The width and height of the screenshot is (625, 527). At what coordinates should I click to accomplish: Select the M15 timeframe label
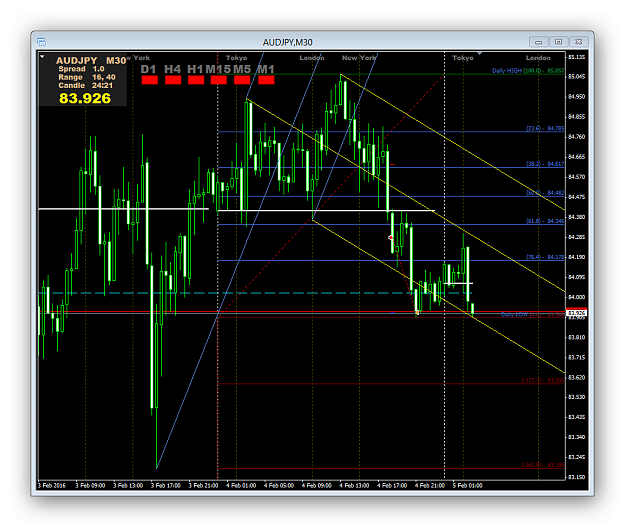218,69
